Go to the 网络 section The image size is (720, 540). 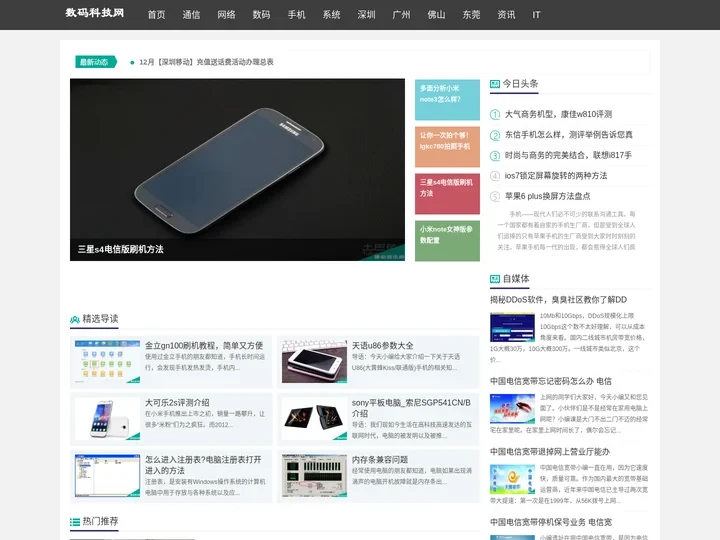click(226, 15)
